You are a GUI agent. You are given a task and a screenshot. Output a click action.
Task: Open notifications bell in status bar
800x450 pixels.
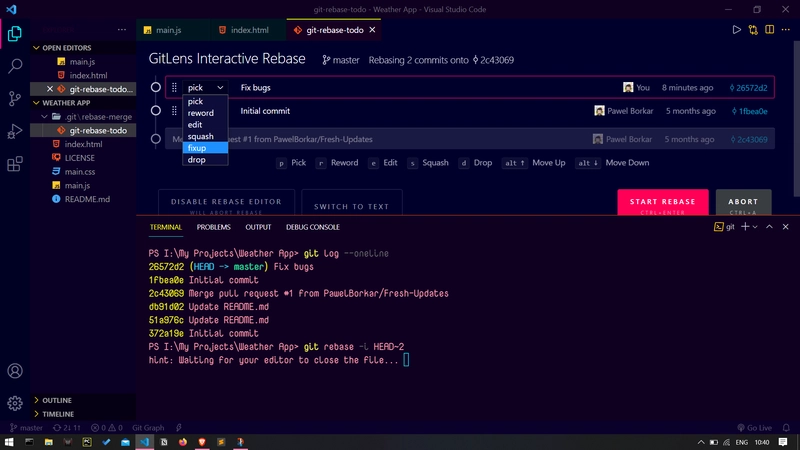786,428
